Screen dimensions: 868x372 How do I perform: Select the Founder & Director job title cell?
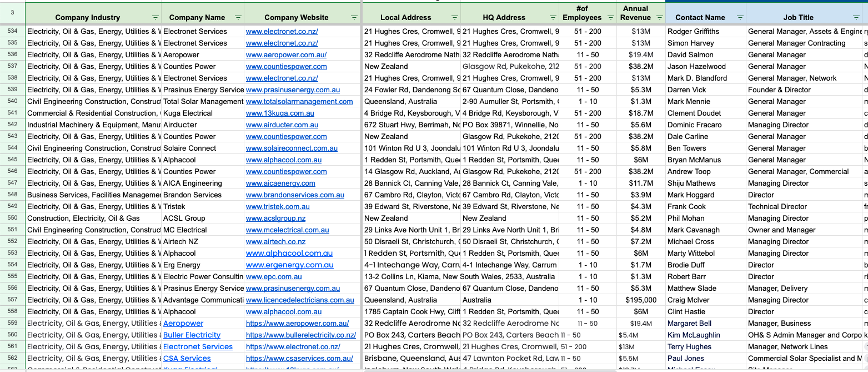[804, 90]
